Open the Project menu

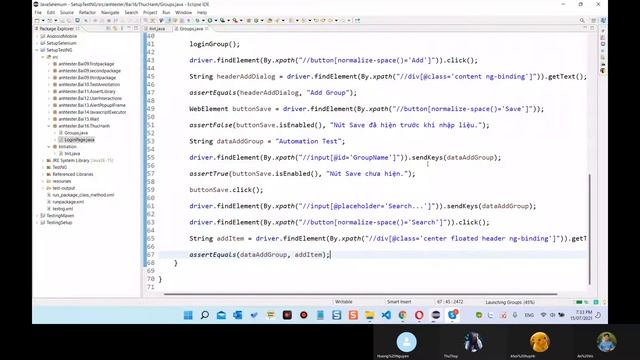(x=150, y=13)
